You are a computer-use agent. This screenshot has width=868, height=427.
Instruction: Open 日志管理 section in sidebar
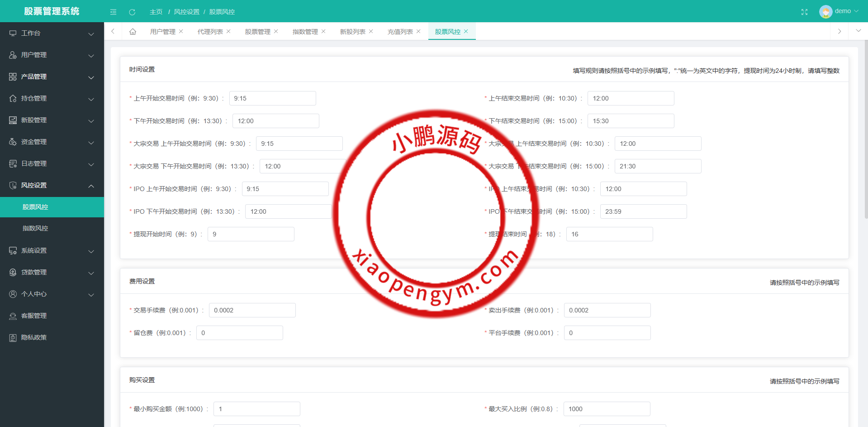pyautogui.click(x=34, y=163)
